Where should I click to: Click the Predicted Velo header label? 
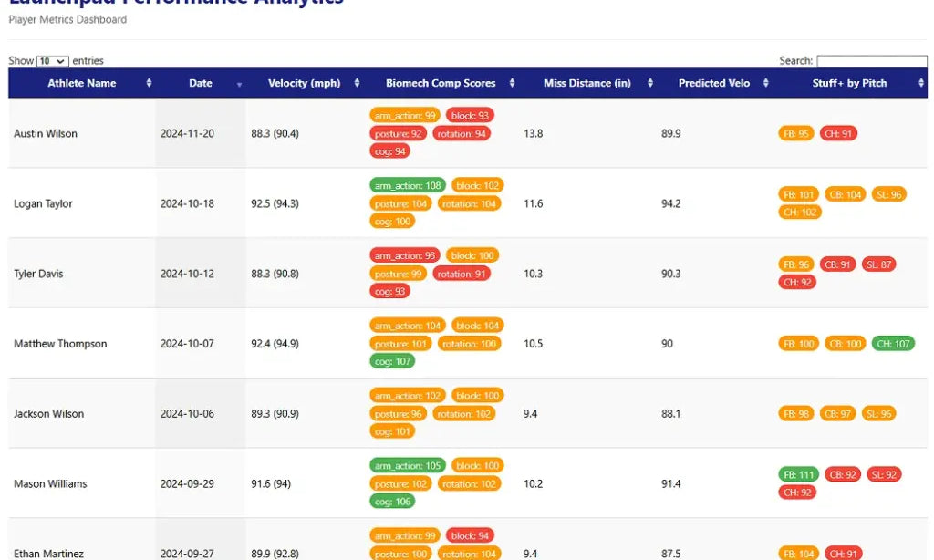(x=713, y=83)
